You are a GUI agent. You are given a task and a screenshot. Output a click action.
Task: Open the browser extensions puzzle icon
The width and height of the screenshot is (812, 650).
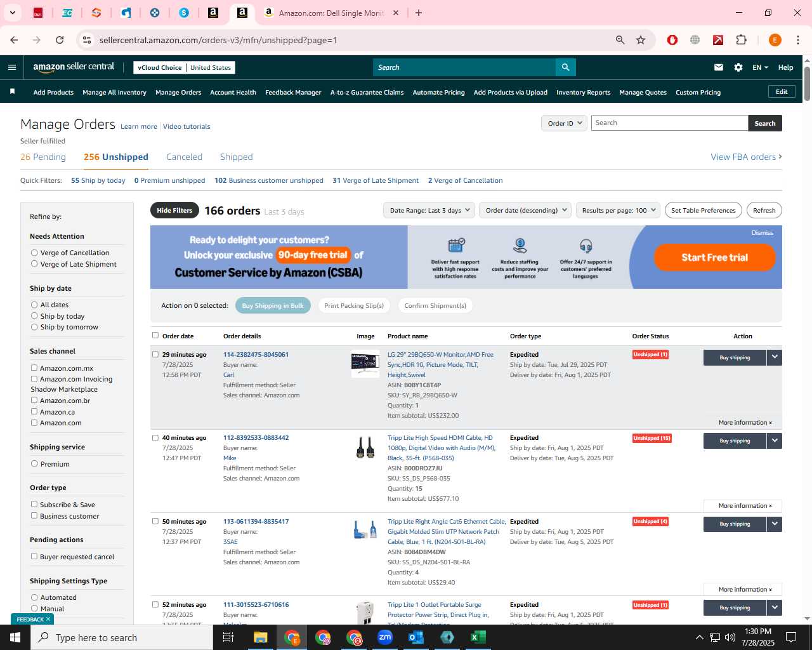click(x=741, y=40)
